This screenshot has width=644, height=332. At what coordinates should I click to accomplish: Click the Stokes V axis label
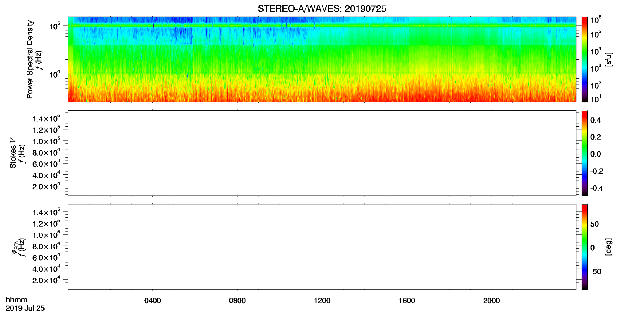coord(13,153)
